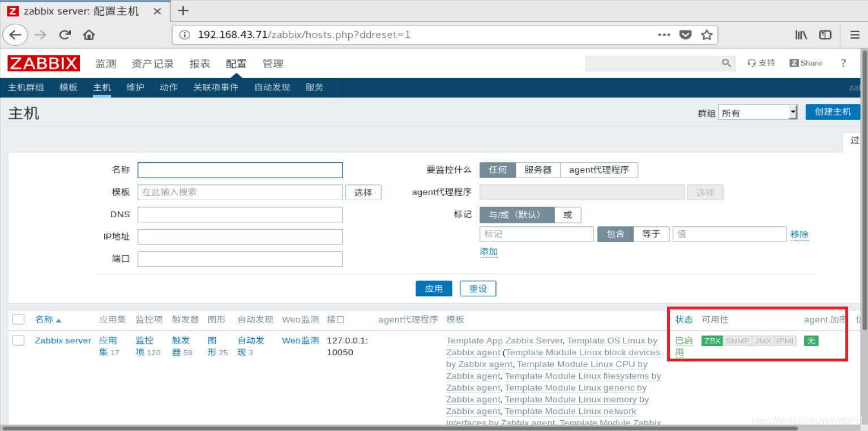This screenshot has width=868, height=431.
Task: Open the Zabbix Share link
Action: [x=806, y=63]
